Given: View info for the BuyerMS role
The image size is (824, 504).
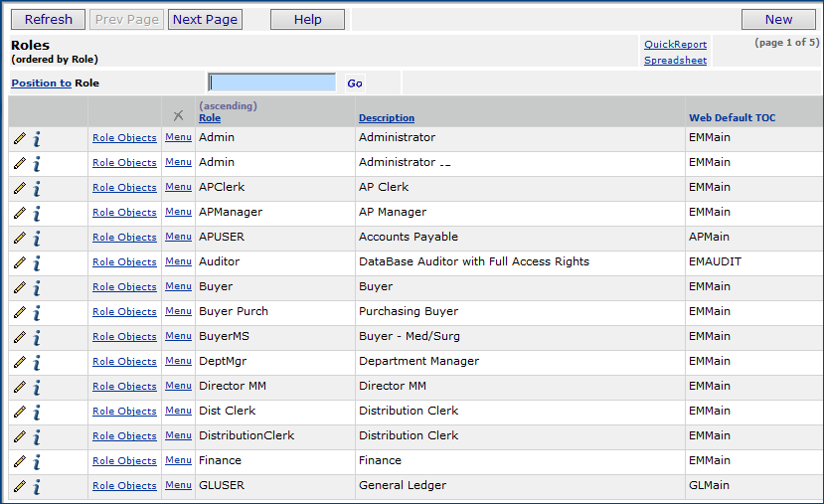Looking at the screenshot, I should point(37,338).
